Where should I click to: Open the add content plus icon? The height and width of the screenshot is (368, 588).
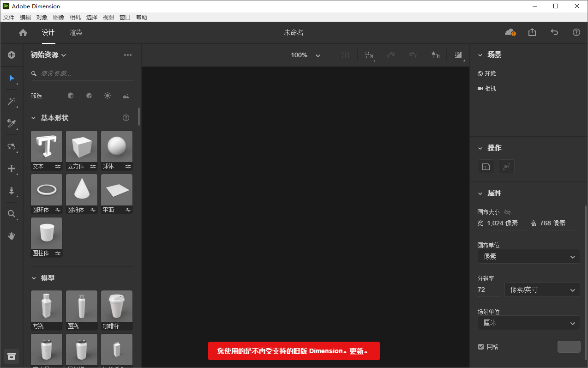coord(11,55)
